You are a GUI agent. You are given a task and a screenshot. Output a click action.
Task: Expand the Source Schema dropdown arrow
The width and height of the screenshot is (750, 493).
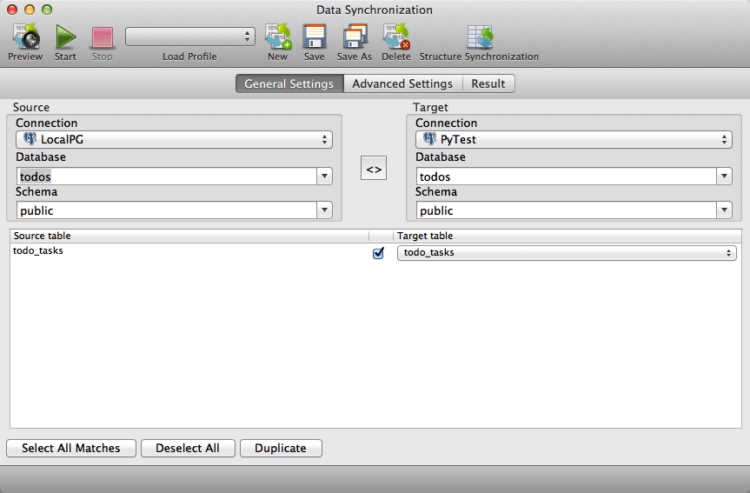click(x=324, y=210)
